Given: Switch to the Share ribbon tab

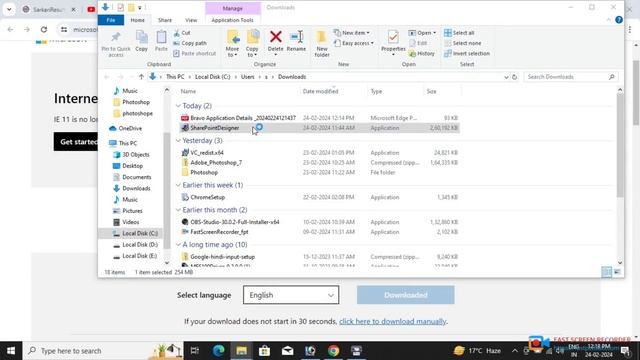Looking at the screenshot, I should (165, 20).
